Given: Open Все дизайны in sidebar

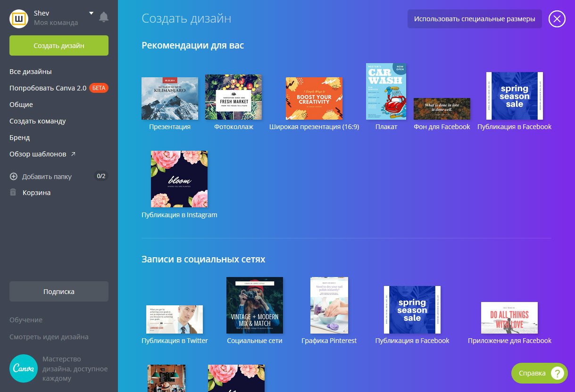Looking at the screenshot, I should pos(31,72).
